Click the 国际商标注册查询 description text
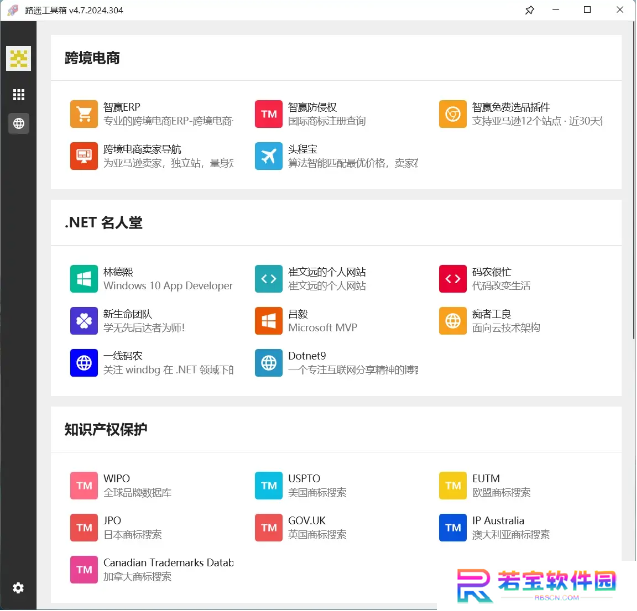 pos(327,121)
